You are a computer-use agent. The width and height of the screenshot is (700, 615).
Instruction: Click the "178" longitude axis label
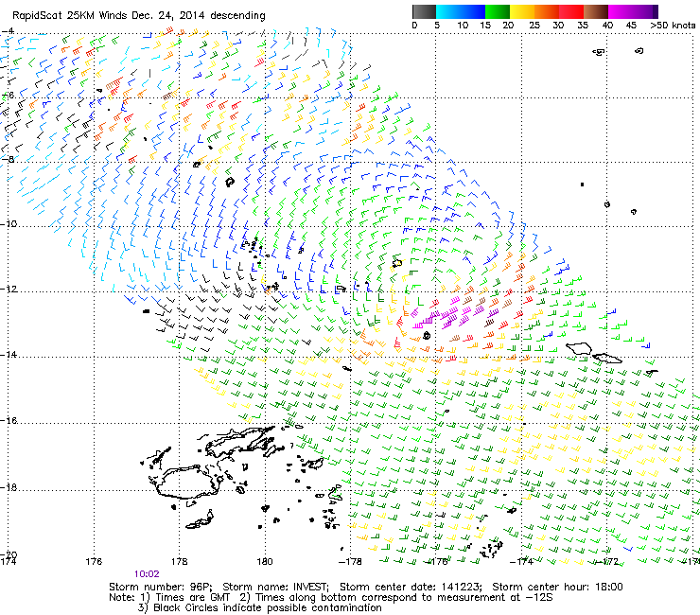(179, 561)
